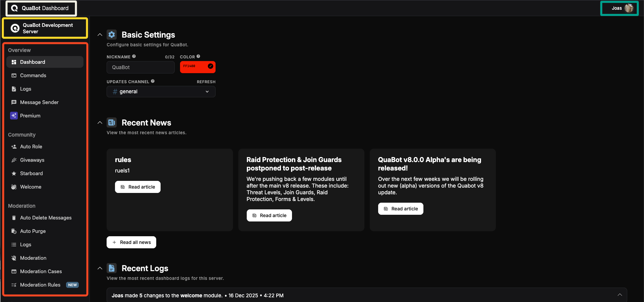Image resolution: width=644 pixels, height=302 pixels.
Task: Open the general updates channel dropdown
Action: [161, 92]
